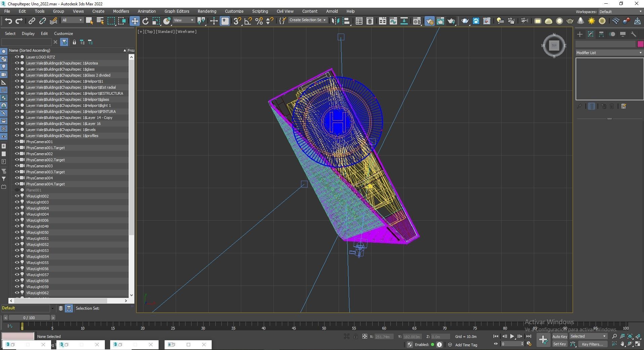
Task: Click the time slider 0 / 100
Action: pos(29,318)
